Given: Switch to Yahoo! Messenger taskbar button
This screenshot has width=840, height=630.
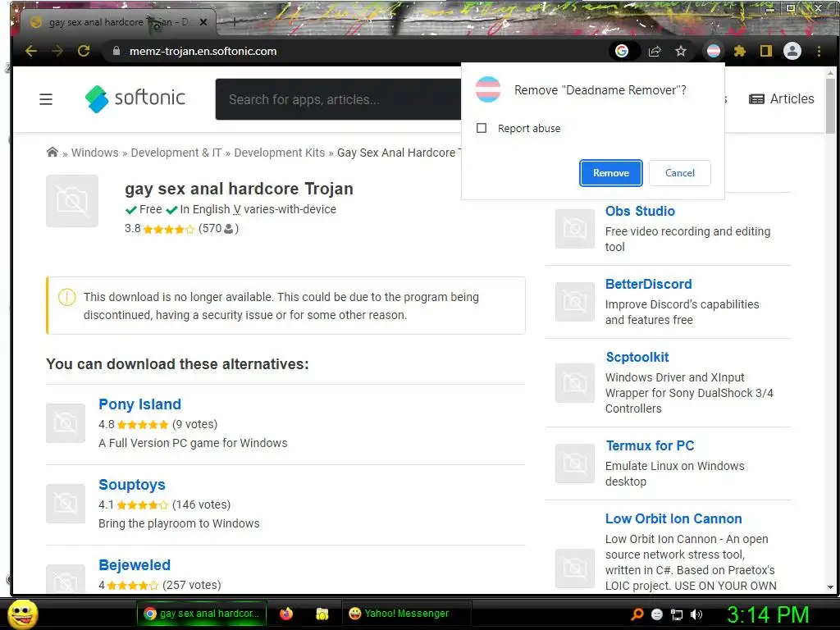Looking at the screenshot, I should coord(406,614).
